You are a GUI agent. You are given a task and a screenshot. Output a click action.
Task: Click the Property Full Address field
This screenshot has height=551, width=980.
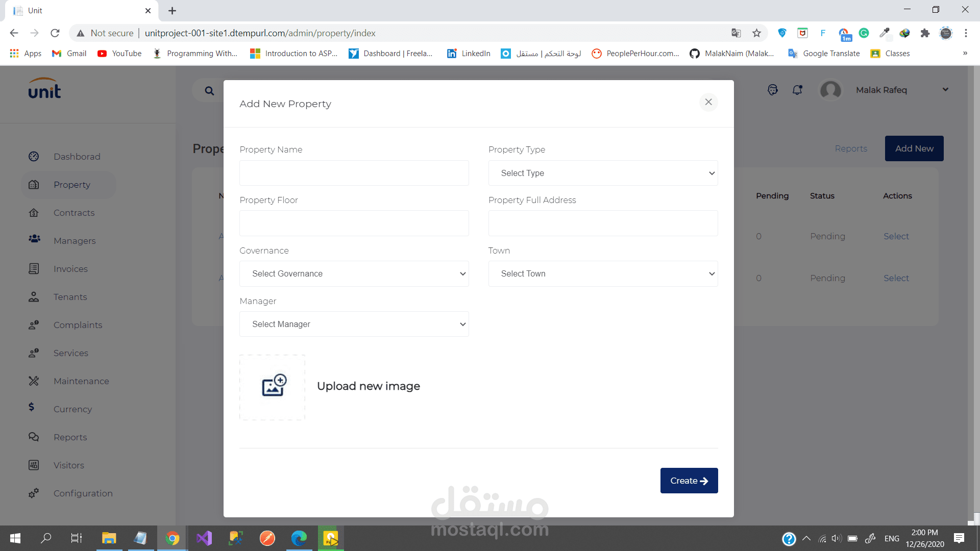[603, 223]
